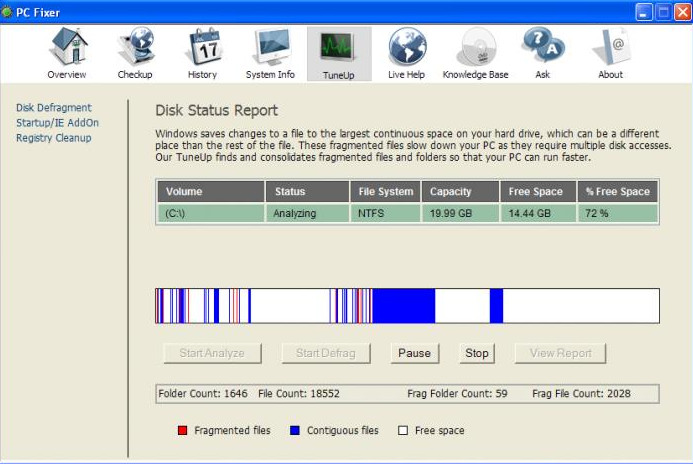The width and height of the screenshot is (693, 464).
Task: Click the Folder Count: 1646 text
Action: tap(203, 394)
